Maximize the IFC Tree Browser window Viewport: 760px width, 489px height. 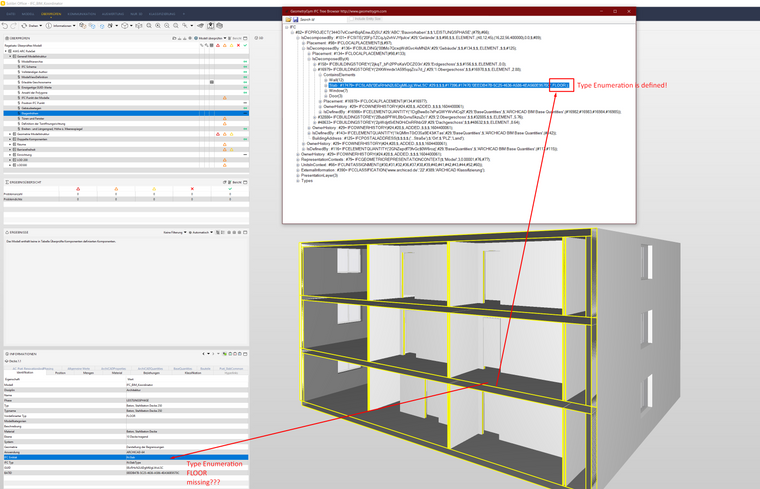(615, 11)
